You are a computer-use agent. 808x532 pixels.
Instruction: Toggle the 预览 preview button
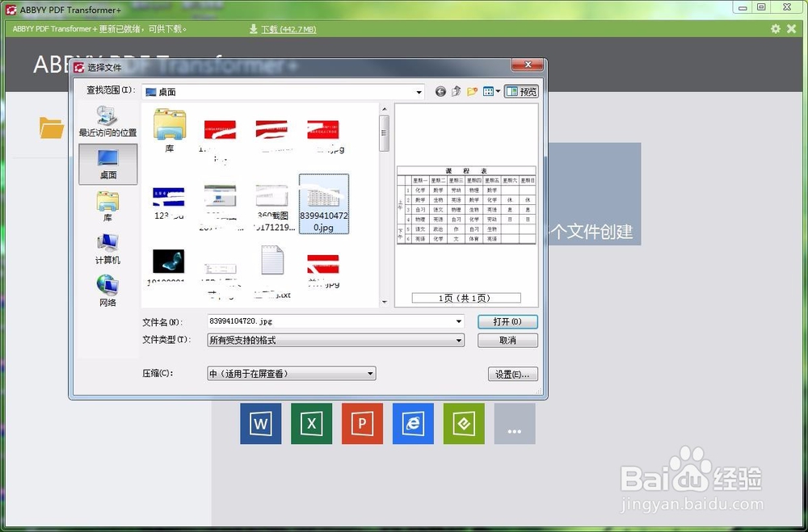pyautogui.click(x=522, y=92)
